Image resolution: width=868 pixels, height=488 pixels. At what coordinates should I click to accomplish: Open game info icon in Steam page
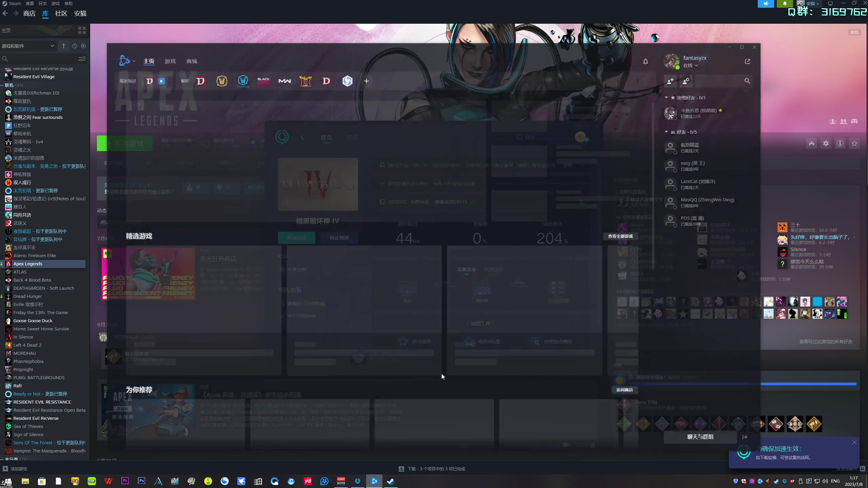[x=840, y=143]
